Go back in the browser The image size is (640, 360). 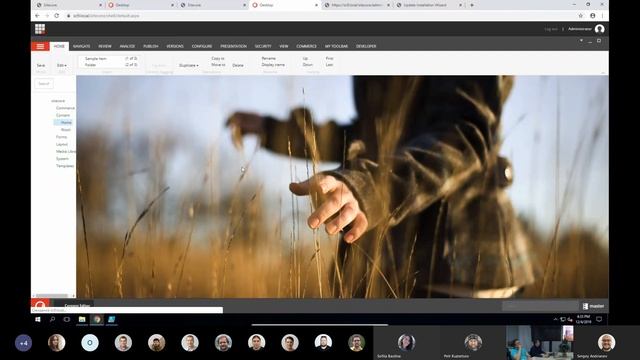[x=37, y=16]
